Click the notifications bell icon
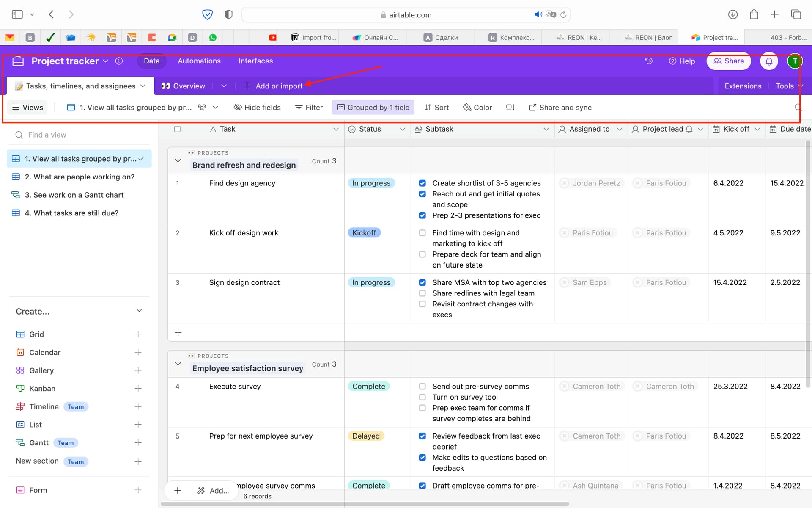Image resolution: width=812 pixels, height=508 pixels. [769, 61]
